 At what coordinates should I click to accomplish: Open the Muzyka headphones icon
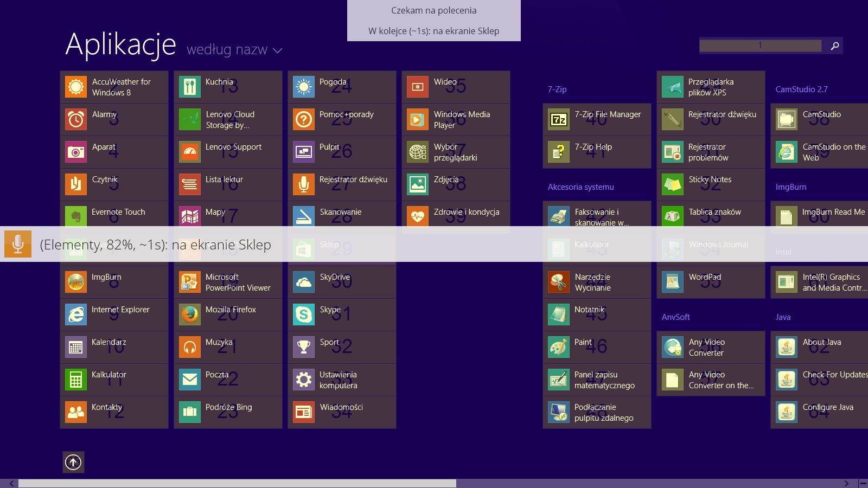(190, 347)
